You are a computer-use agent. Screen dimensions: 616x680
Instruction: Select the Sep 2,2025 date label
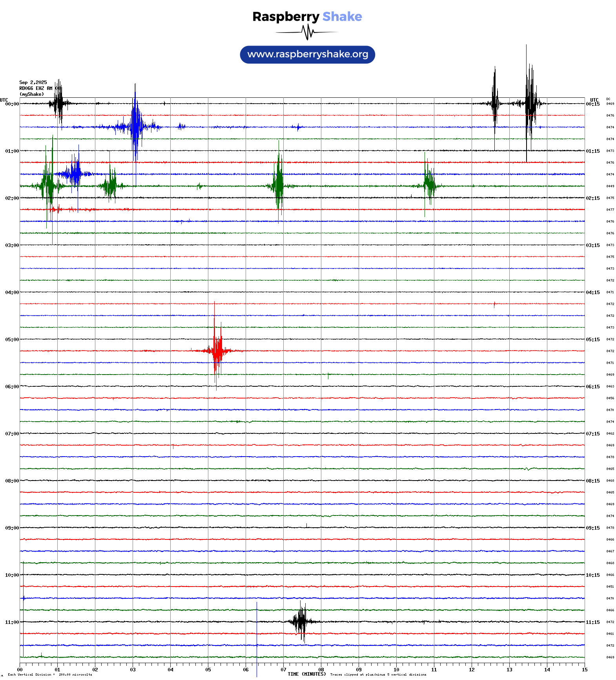(x=33, y=82)
